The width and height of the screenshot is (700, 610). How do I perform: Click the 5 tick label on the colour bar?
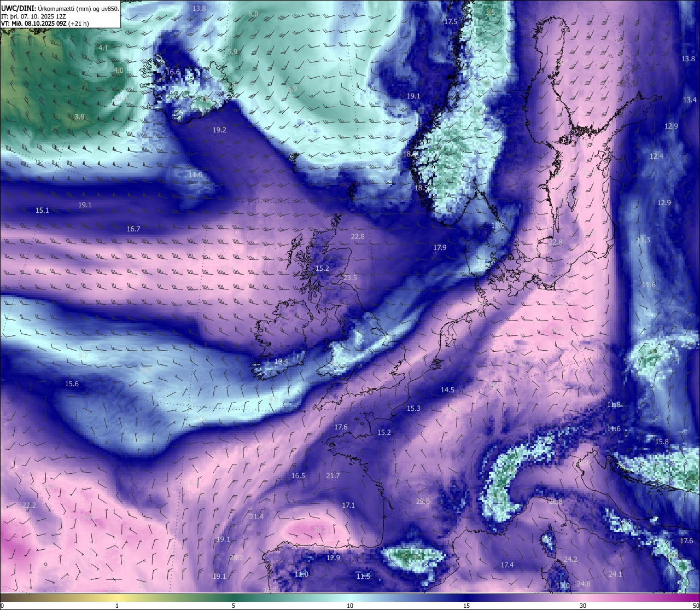coord(234,606)
